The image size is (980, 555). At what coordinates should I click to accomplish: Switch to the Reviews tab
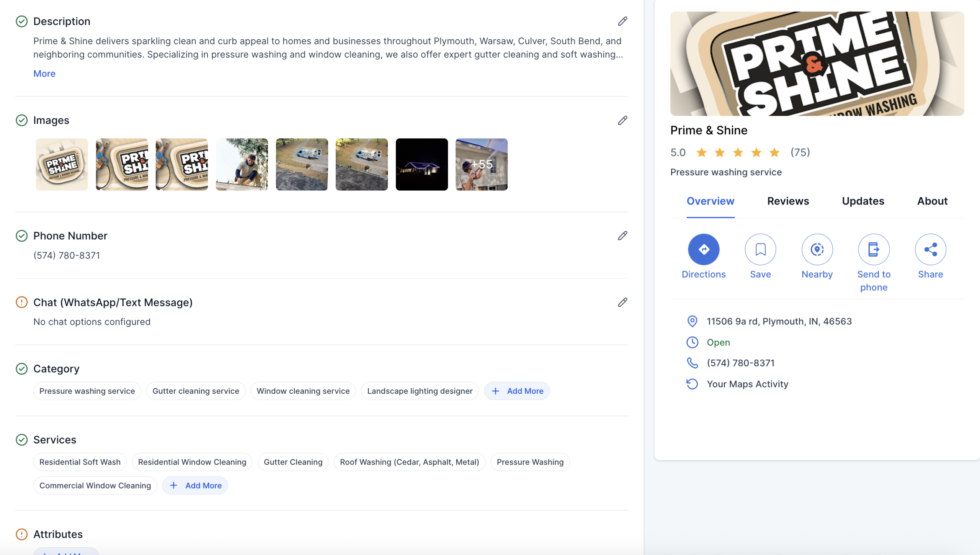[x=788, y=201]
